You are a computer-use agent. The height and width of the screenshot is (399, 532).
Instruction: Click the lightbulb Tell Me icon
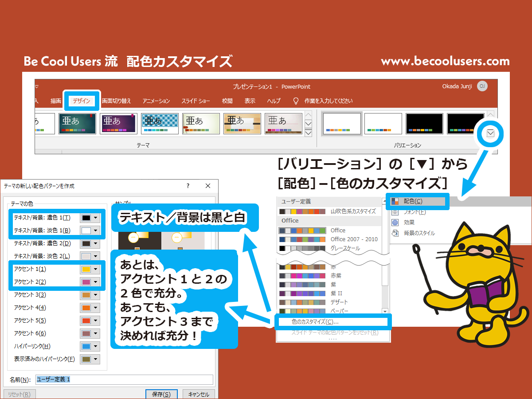[x=296, y=101]
